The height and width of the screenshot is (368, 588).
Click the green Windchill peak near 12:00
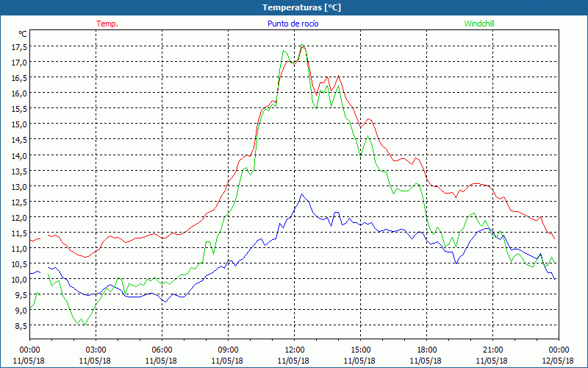pyautogui.click(x=302, y=44)
